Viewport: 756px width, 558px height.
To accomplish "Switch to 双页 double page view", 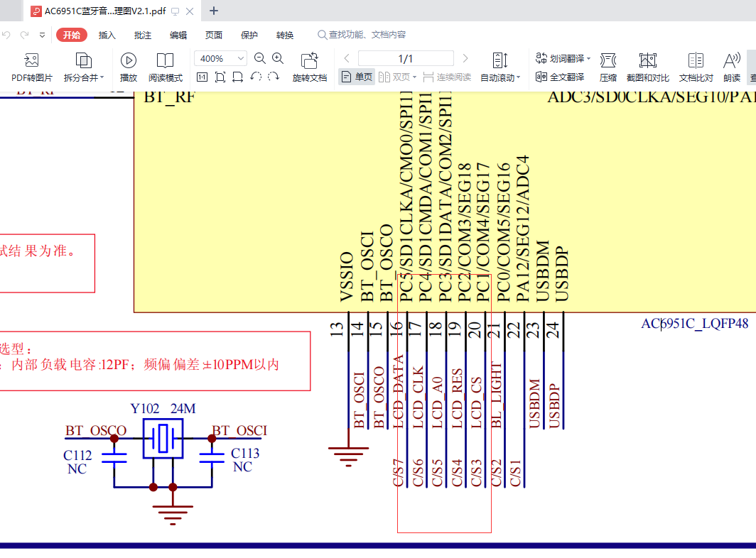I will point(398,77).
